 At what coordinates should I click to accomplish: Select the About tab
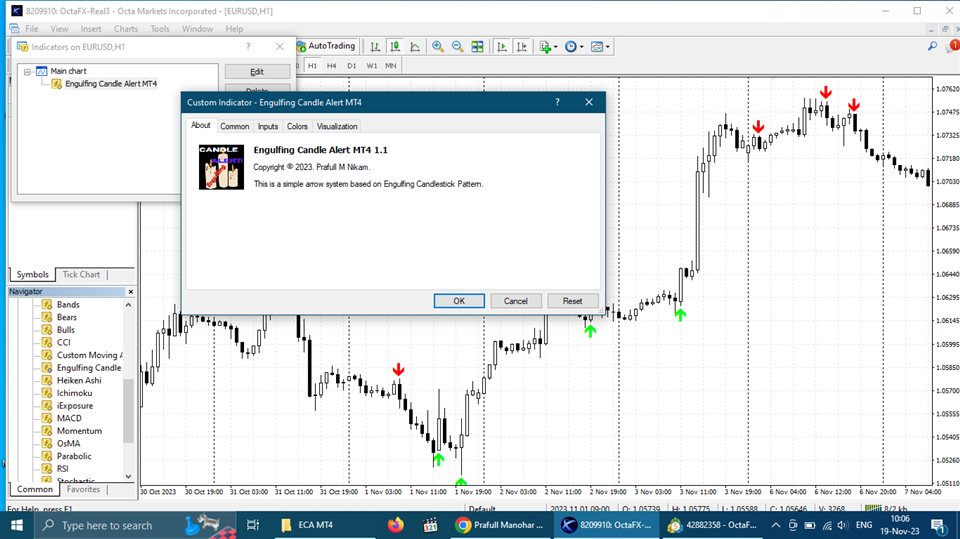coord(201,125)
